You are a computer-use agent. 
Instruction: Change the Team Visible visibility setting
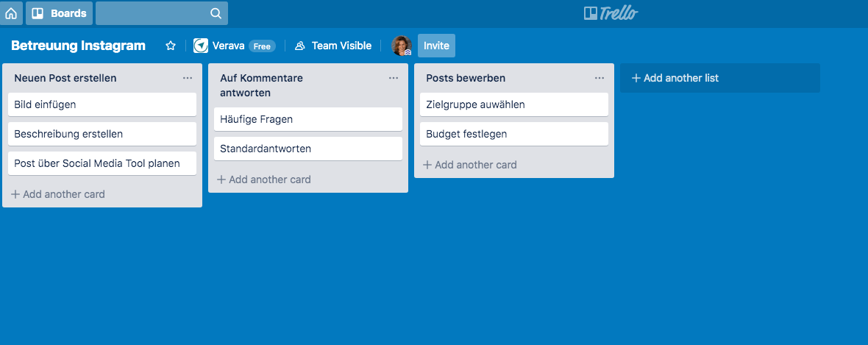pos(332,46)
